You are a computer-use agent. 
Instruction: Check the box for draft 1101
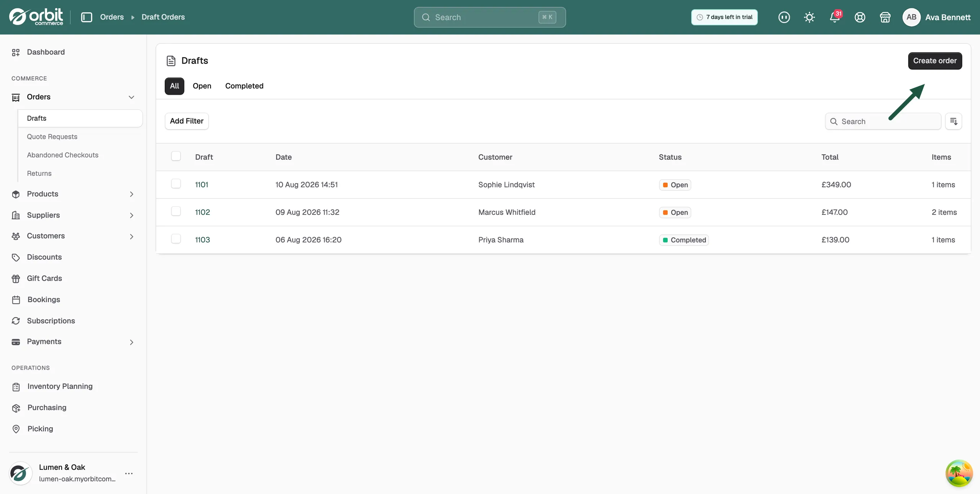(x=176, y=184)
